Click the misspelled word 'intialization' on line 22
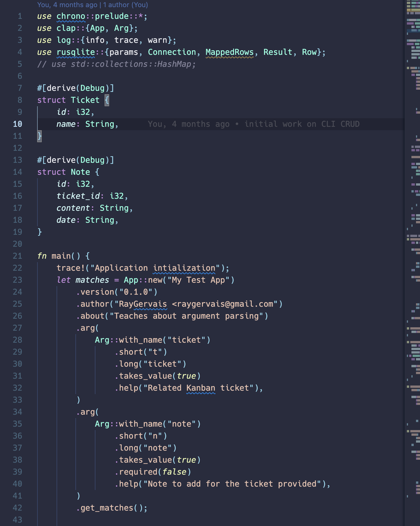This screenshot has width=420, height=526. coord(184,268)
